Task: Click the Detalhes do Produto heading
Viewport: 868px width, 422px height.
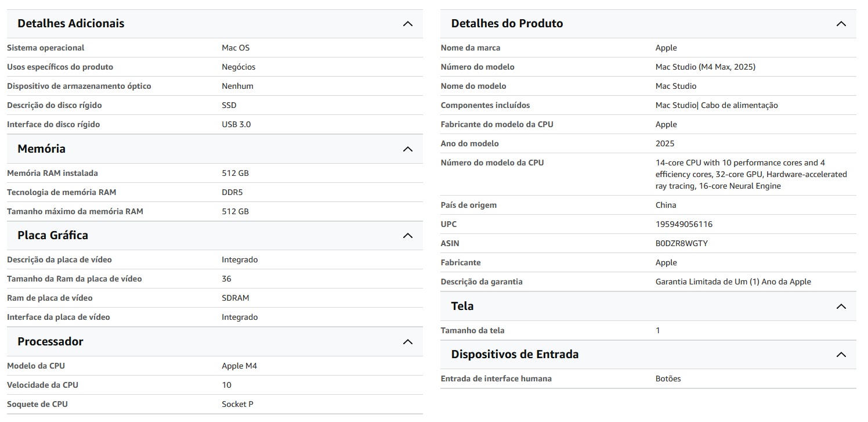Action: [507, 24]
